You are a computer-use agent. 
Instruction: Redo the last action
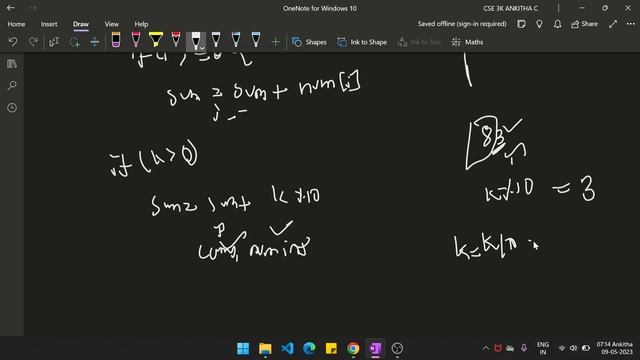click(x=33, y=42)
